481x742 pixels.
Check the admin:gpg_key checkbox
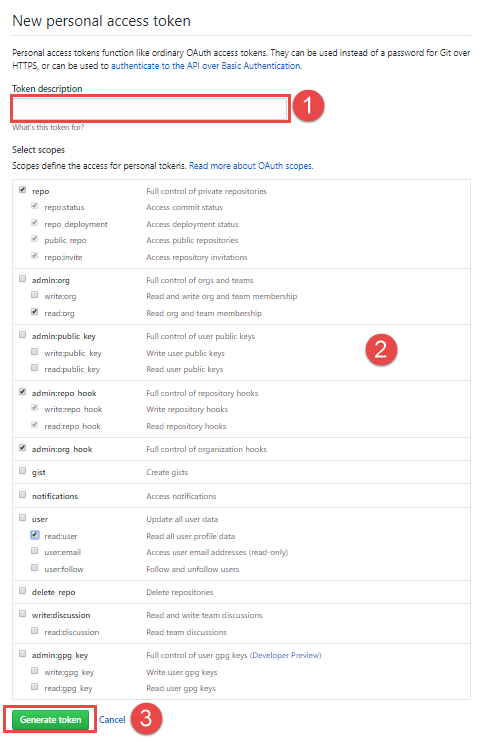coord(22,654)
